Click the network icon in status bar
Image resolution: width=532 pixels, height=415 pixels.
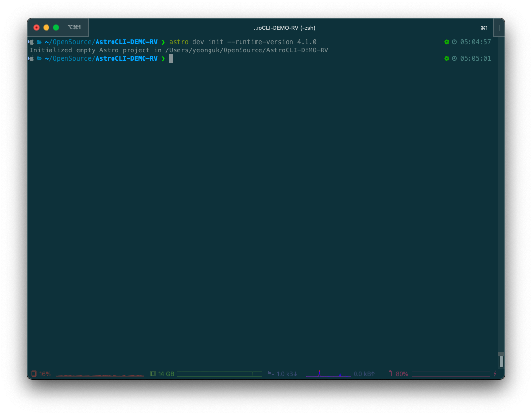point(271,374)
